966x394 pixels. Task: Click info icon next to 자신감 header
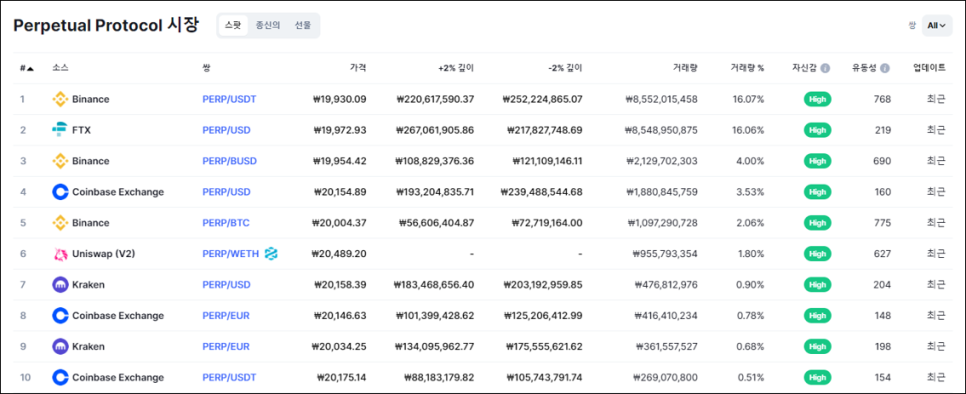click(x=826, y=68)
